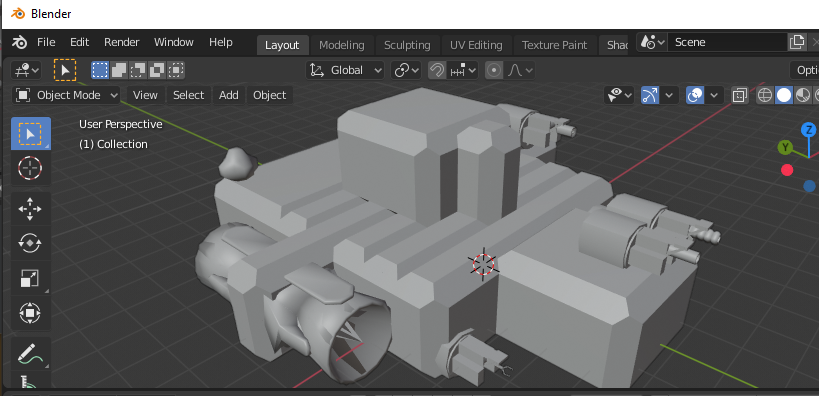Viewport: 819px width, 396px height.
Task: Switch to the Sculpting workspace tab
Action: [x=407, y=45]
